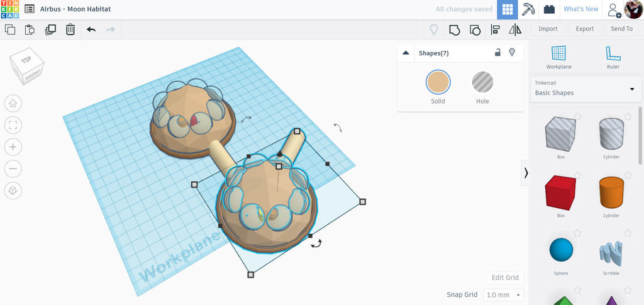
Task: Favorite the striped Cylinder with star
Action: point(628,116)
